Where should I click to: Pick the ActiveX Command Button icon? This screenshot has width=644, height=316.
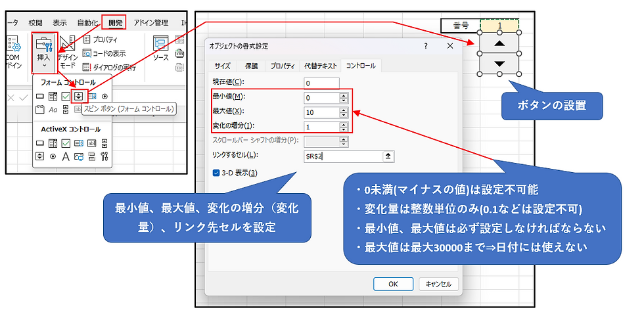pyautogui.click(x=40, y=143)
